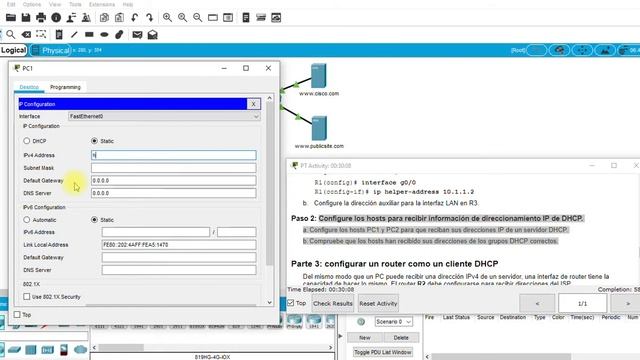The image size is (640, 360).
Task: Click the Add Simple PDU closed envelope
Action: coord(137,35)
